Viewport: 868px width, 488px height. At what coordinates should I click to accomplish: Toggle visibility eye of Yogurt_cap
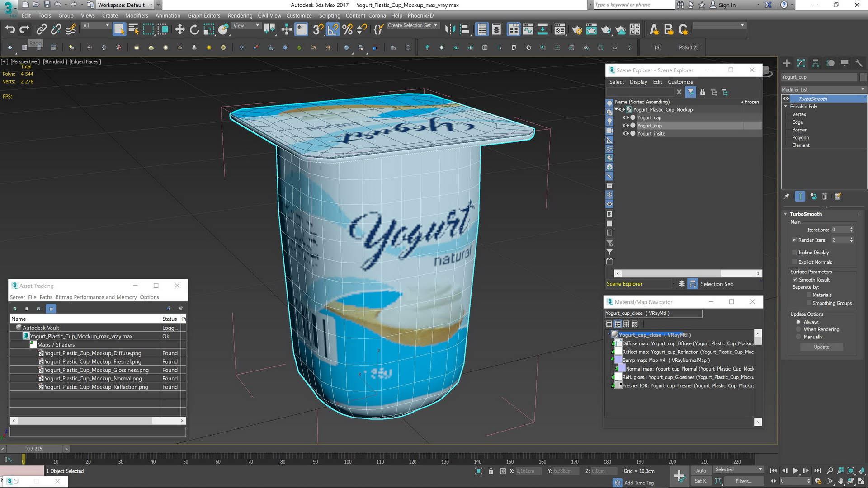point(626,117)
